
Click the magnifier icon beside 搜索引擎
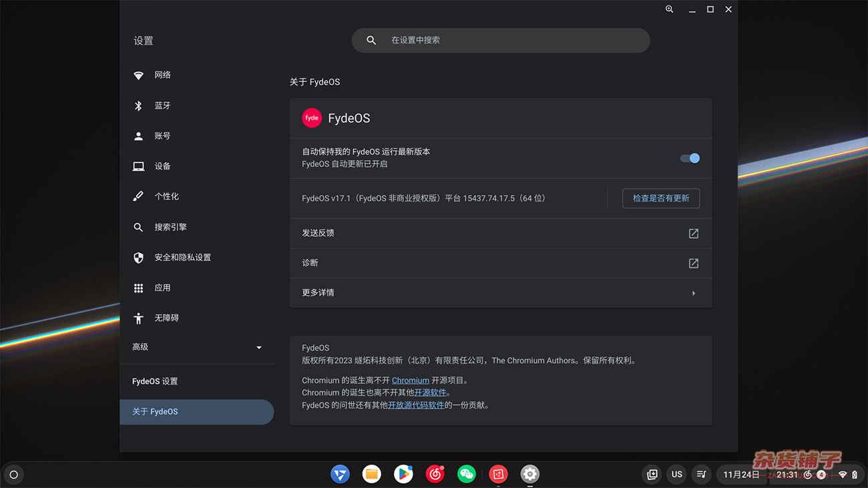click(x=138, y=227)
